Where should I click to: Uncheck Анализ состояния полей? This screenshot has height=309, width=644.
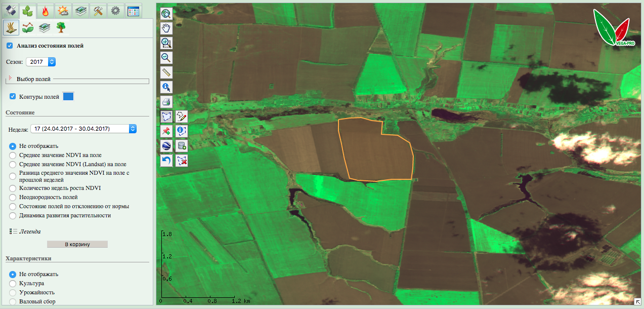click(x=10, y=45)
